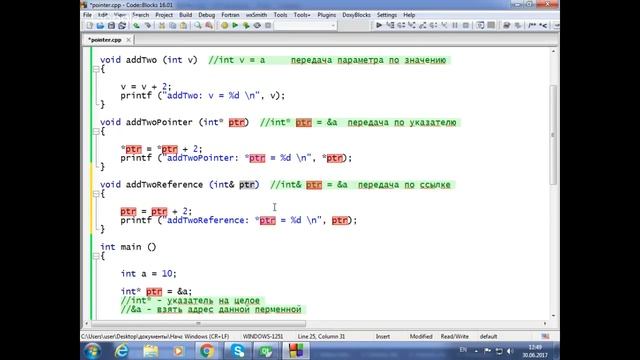This screenshot has height=360, width=640.
Task: Pause the debugger with the break icon
Action: coord(455,25)
